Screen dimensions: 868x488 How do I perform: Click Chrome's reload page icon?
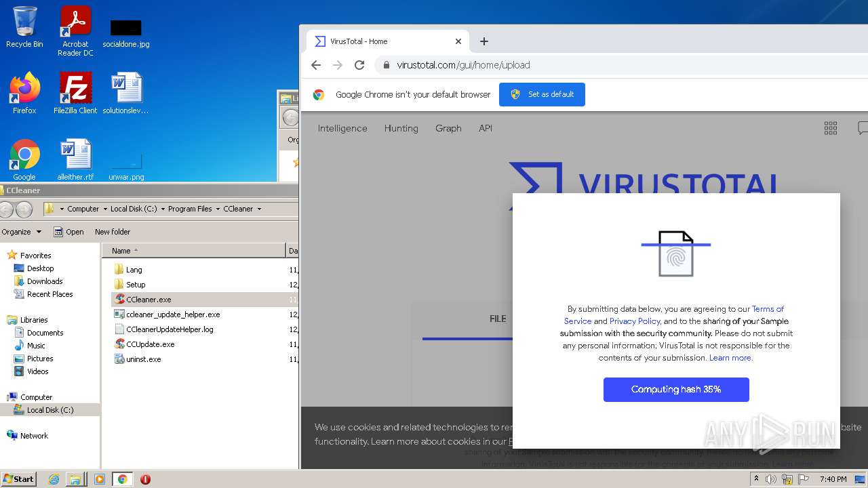(x=359, y=65)
